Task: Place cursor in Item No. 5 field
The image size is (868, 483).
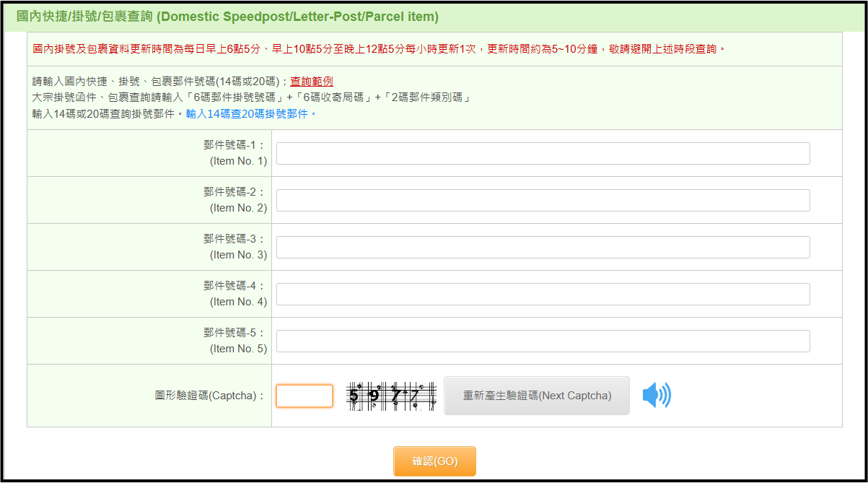Action: [x=543, y=341]
